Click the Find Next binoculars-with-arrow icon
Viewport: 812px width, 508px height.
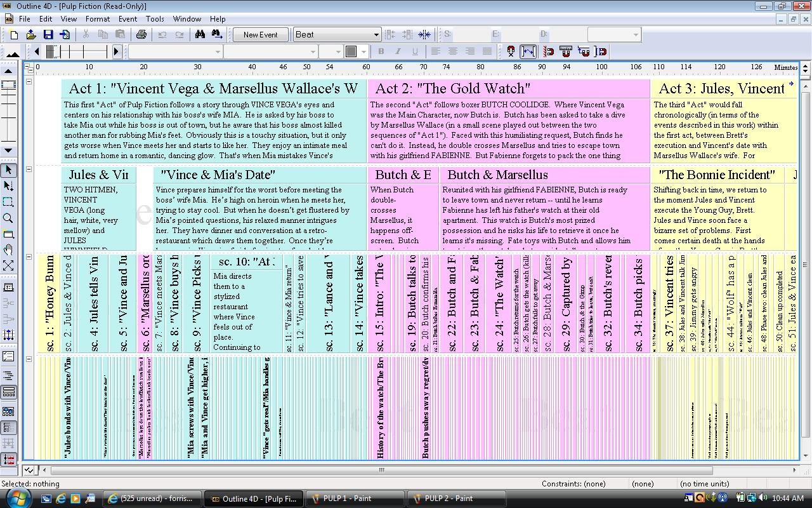coord(217,34)
